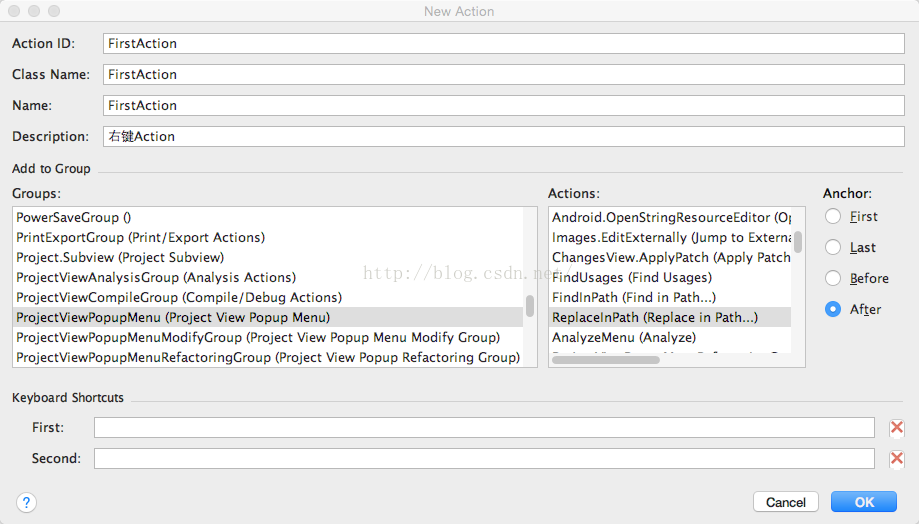Click the Cancel button

(x=785, y=502)
